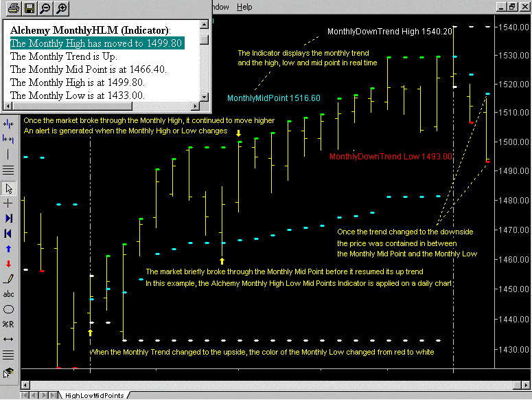Print the alert window contents
532x400 pixels.
tap(13, 8)
